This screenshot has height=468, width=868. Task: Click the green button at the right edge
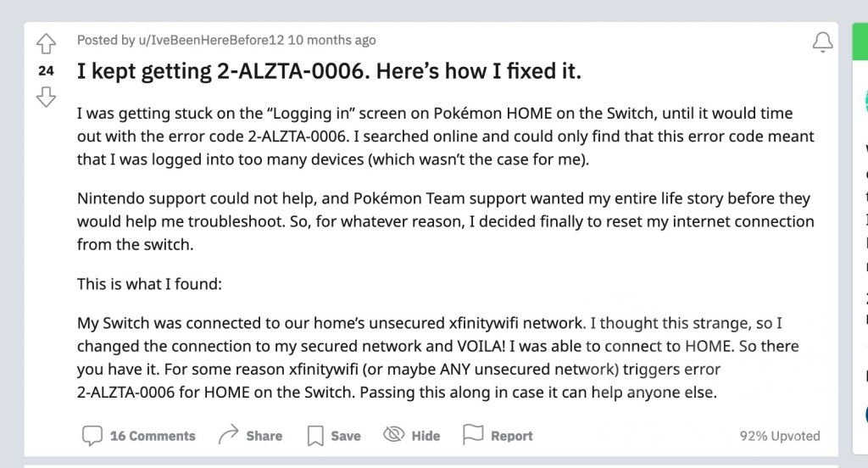click(x=860, y=42)
